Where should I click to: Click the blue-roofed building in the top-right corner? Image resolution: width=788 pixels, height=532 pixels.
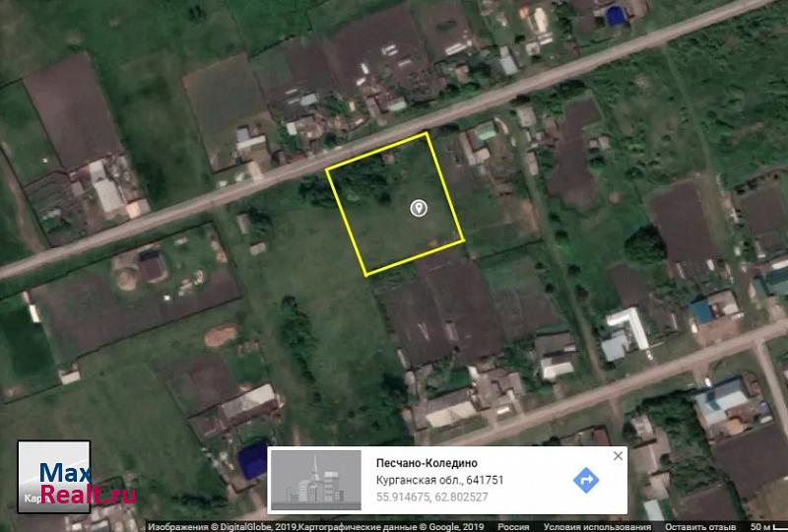(616, 14)
